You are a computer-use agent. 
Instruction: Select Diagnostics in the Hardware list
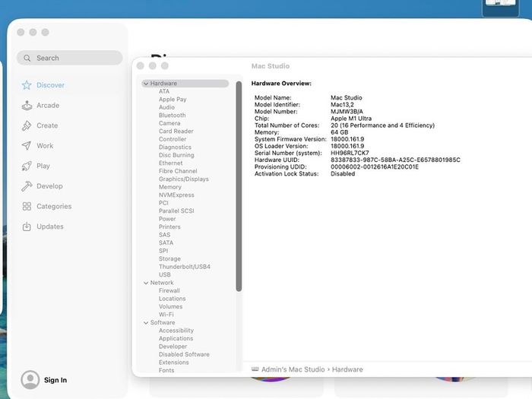point(175,147)
